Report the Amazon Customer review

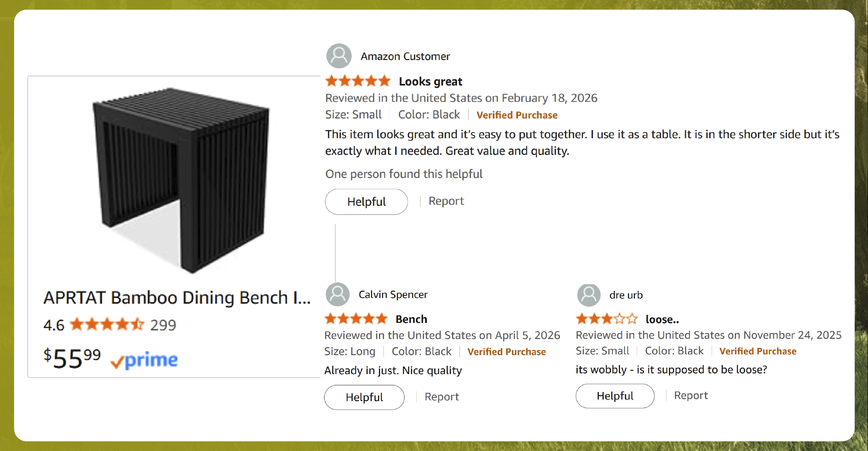tap(446, 201)
